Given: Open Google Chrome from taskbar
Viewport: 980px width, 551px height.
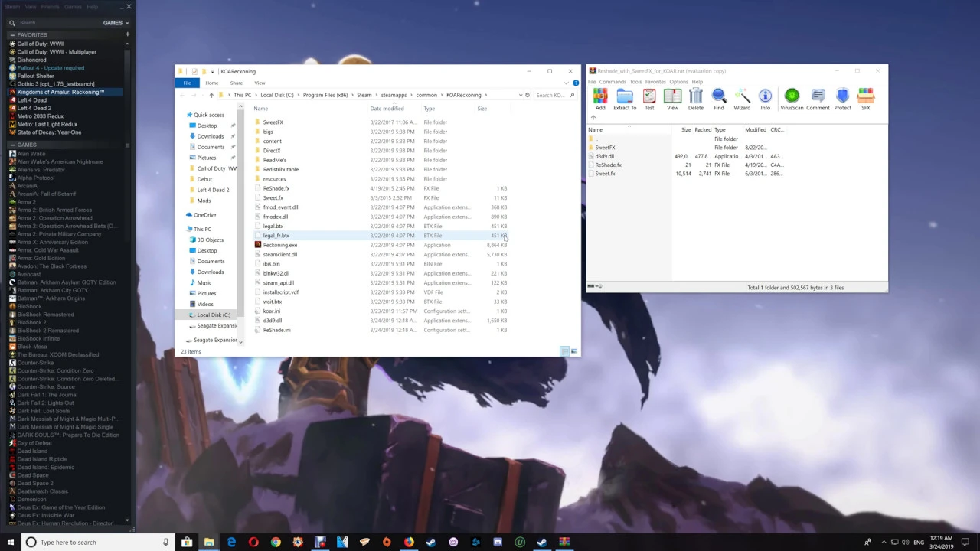Looking at the screenshot, I should coord(276,542).
